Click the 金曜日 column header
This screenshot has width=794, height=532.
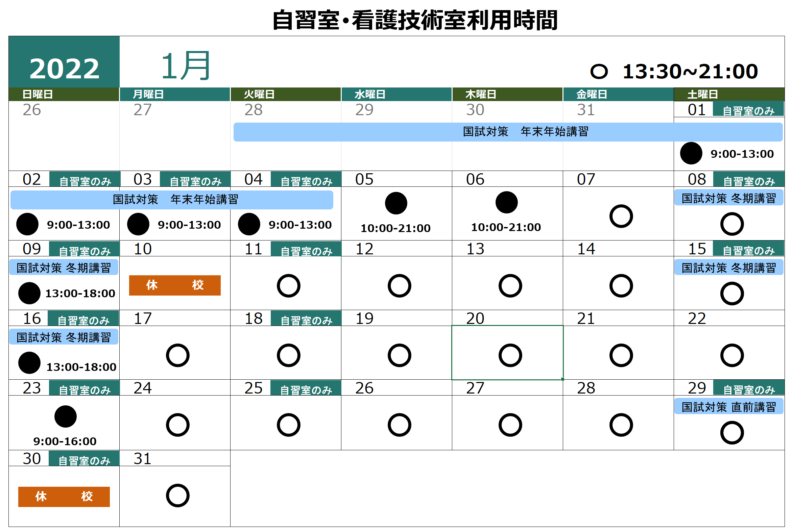pyautogui.click(x=619, y=94)
